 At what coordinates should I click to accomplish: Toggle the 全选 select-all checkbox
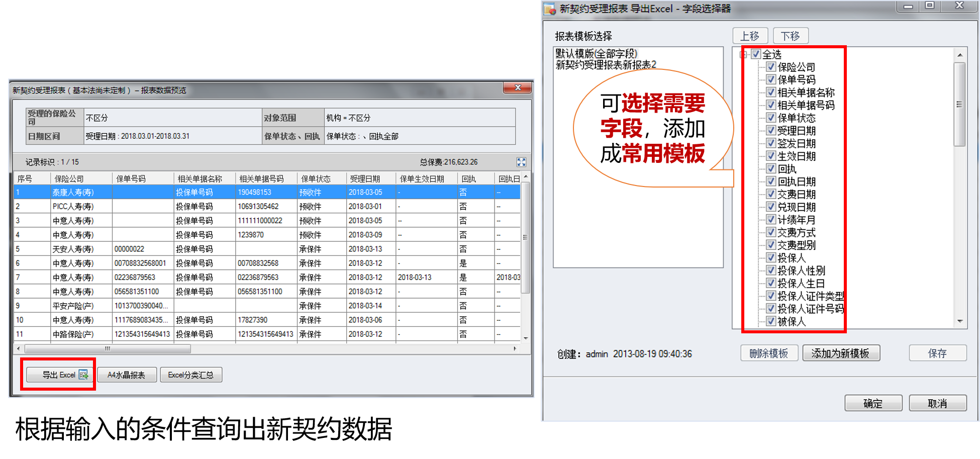756,54
